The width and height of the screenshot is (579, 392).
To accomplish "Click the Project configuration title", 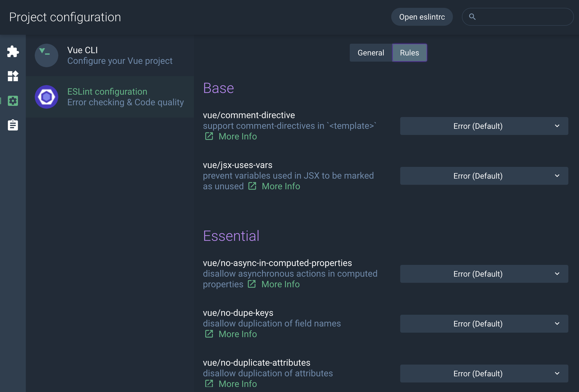I will point(65,17).
